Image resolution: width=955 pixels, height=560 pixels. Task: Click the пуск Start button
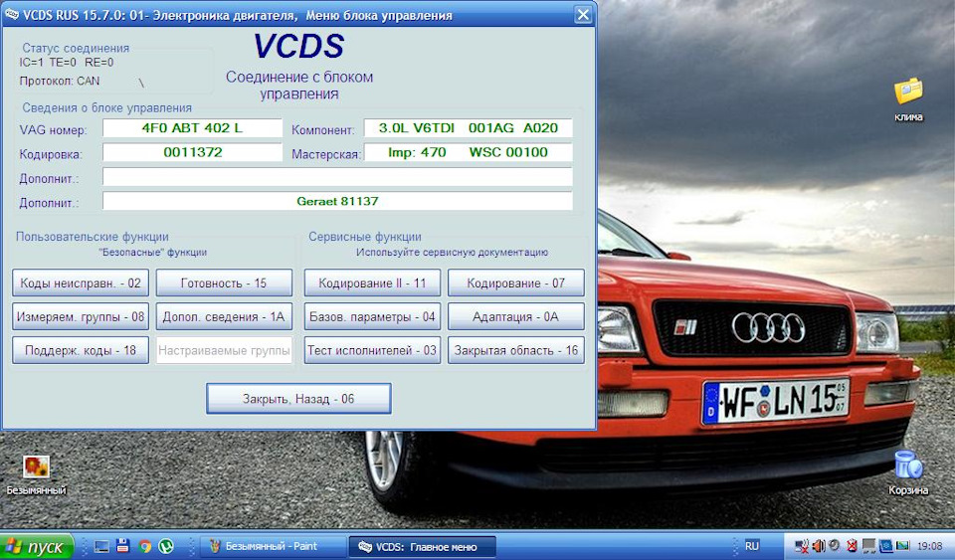[x=36, y=547]
